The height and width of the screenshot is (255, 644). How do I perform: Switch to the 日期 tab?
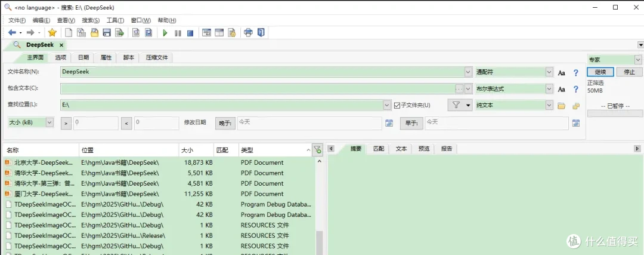83,57
